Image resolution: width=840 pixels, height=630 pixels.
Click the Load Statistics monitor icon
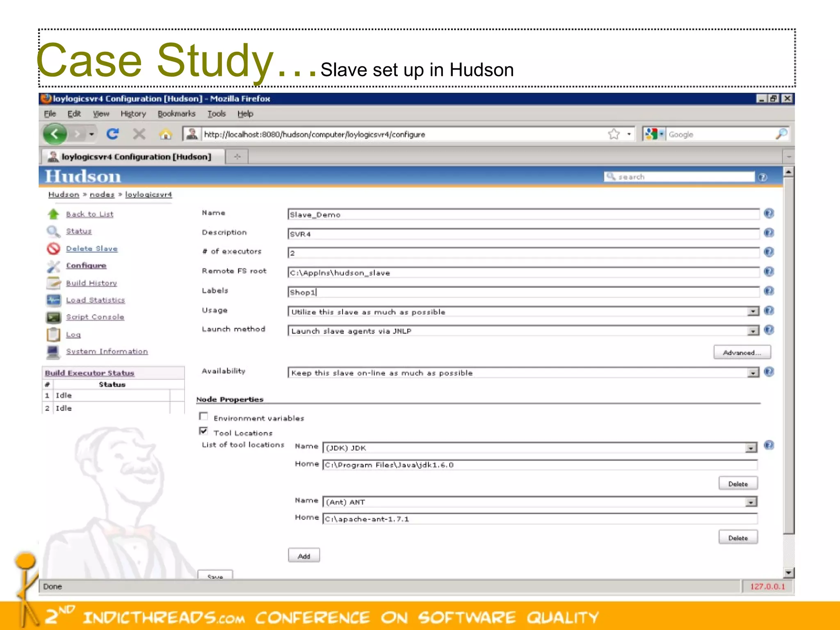click(53, 300)
